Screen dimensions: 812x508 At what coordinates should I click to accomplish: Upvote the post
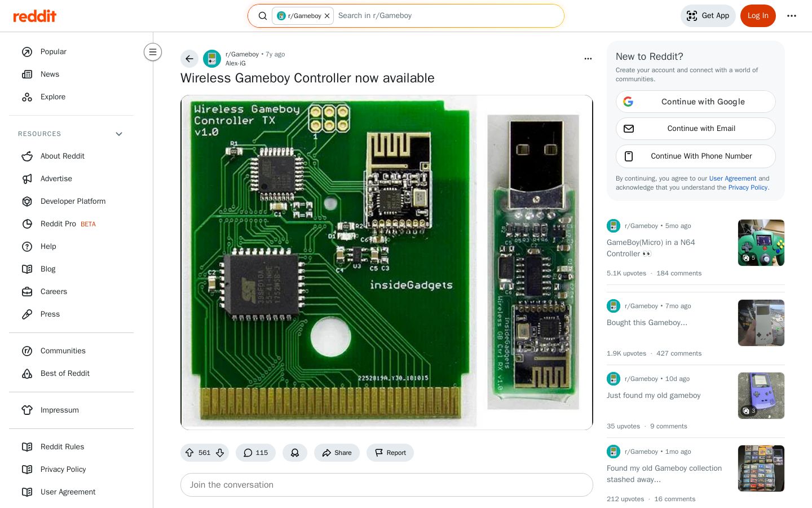(189, 453)
